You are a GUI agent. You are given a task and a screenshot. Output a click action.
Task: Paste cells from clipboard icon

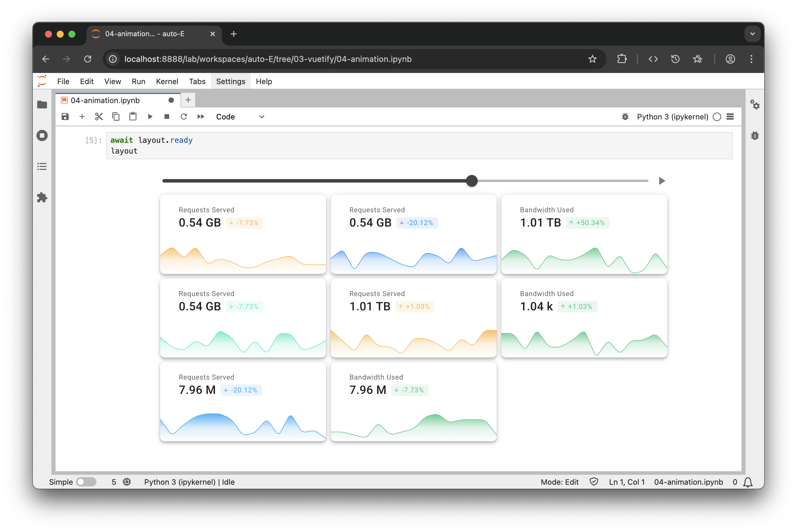133,117
